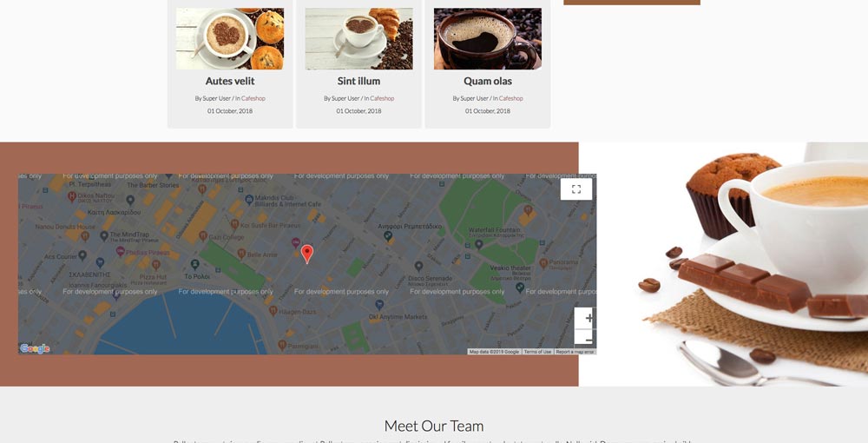The height and width of the screenshot is (443, 868).
Task: Open the Google logo on the map
Action: coord(35,348)
